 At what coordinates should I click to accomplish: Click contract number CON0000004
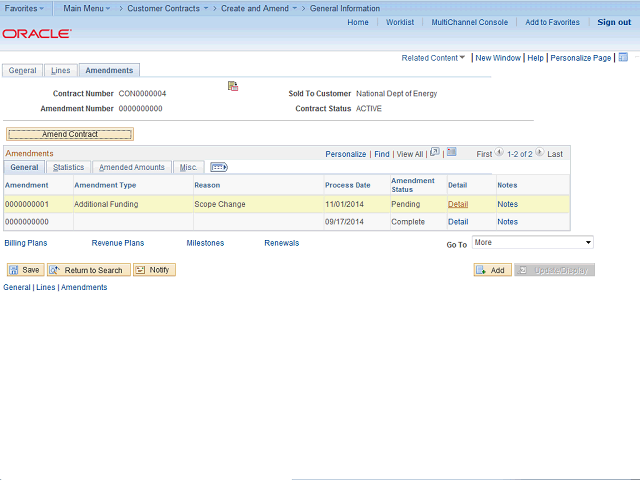(142, 93)
